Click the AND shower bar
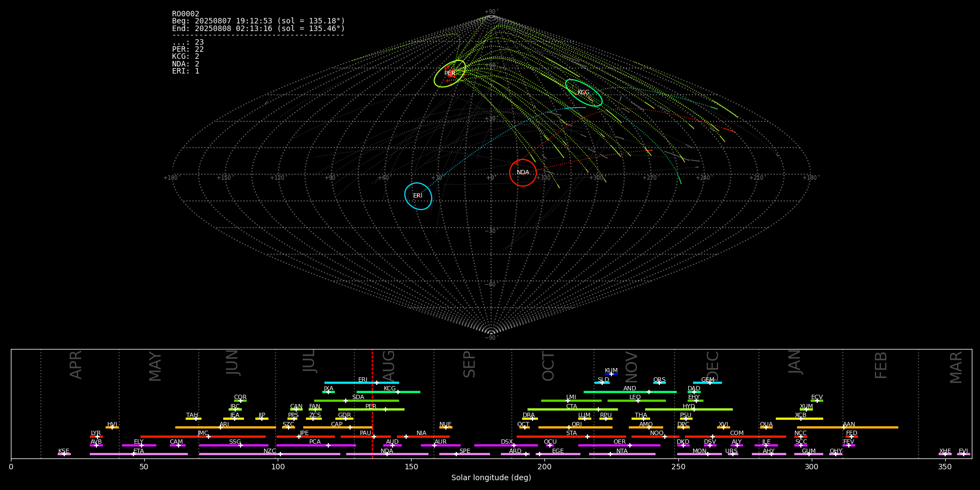Image resolution: width=980 pixels, height=490 pixels. [x=630, y=392]
